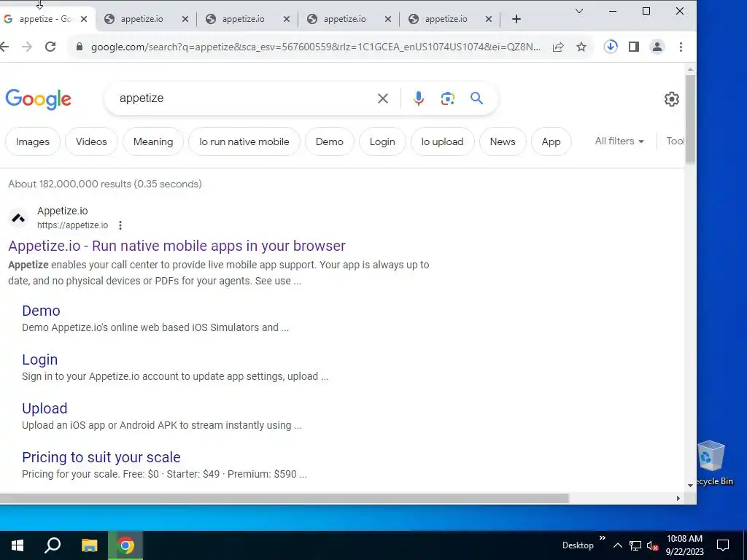
Task: Select the Io upload filter chip
Action: (x=442, y=142)
